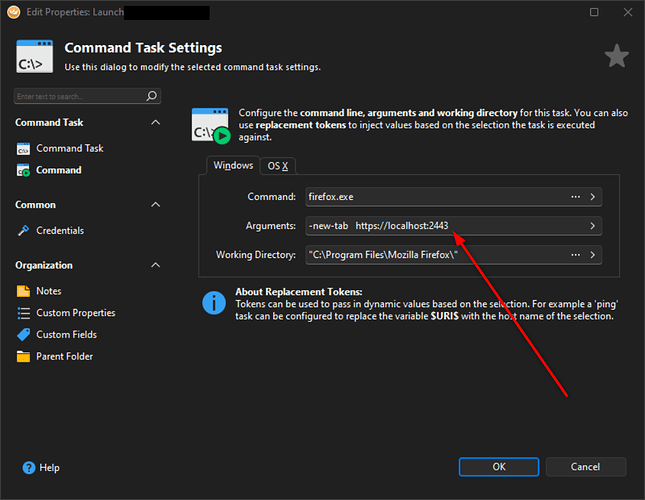Click the search magnifier icon

pyautogui.click(x=152, y=97)
